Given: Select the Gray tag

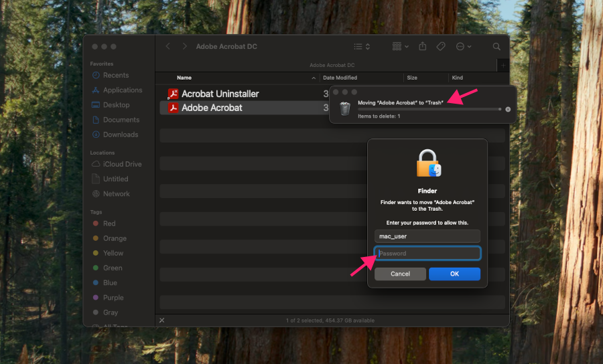Looking at the screenshot, I should pos(111,312).
